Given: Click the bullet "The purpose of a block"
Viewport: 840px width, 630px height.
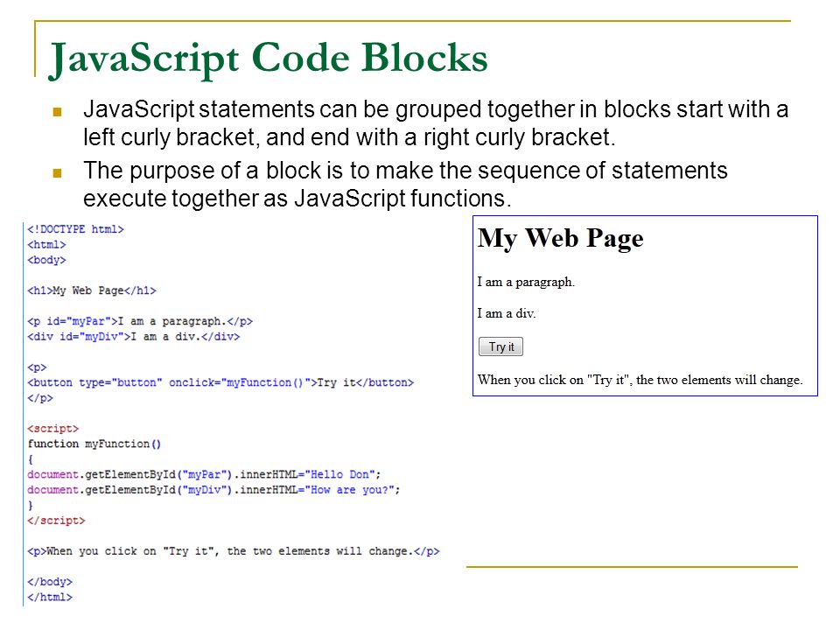Looking at the screenshot, I should (x=405, y=185).
